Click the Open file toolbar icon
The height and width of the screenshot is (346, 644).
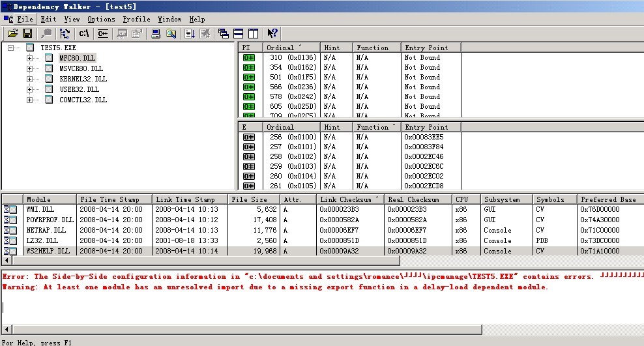(x=12, y=33)
